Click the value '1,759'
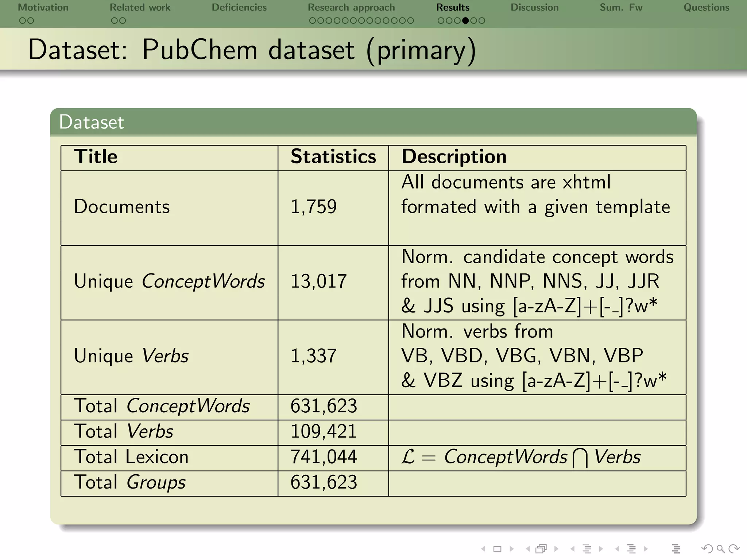Image resolution: width=747 pixels, height=560 pixels. 314,207
